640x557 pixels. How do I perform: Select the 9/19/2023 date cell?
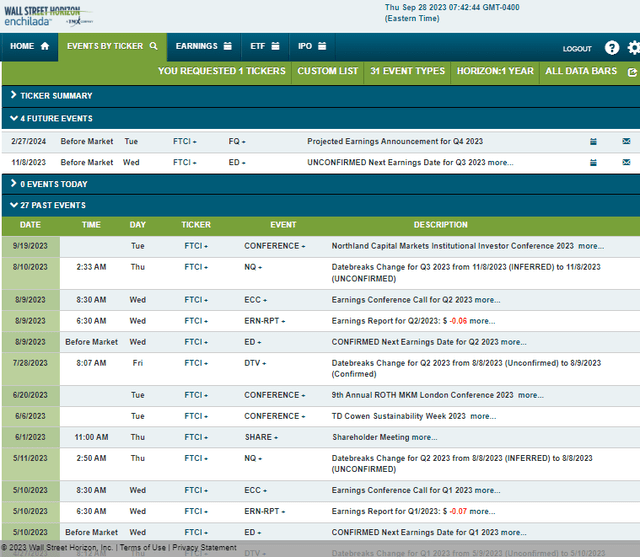(31, 246)
